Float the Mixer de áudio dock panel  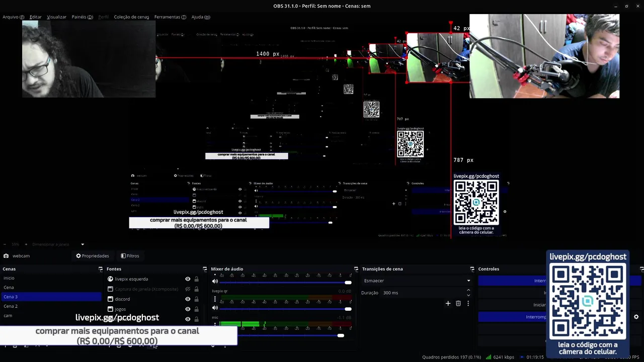click(x=356, y=269)
